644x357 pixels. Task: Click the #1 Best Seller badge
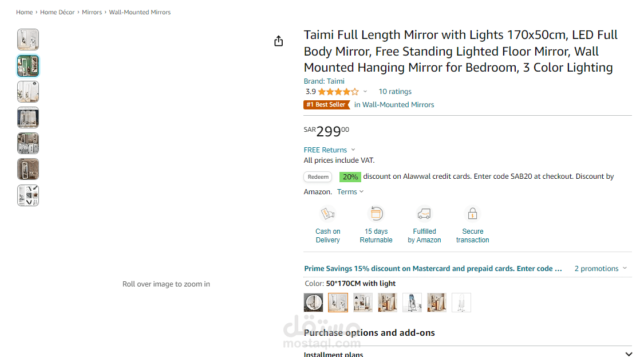point(326,104)
